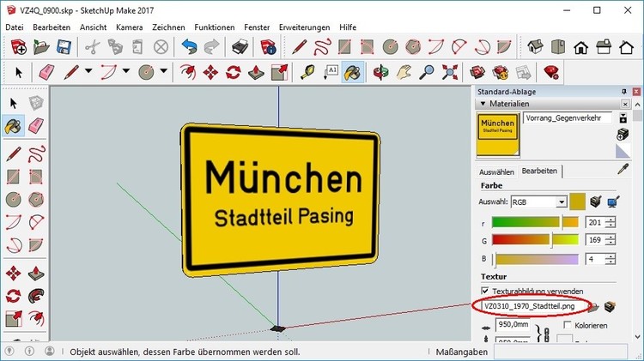Select the Freehand tool in top toolbar

(x=322, y=47)
